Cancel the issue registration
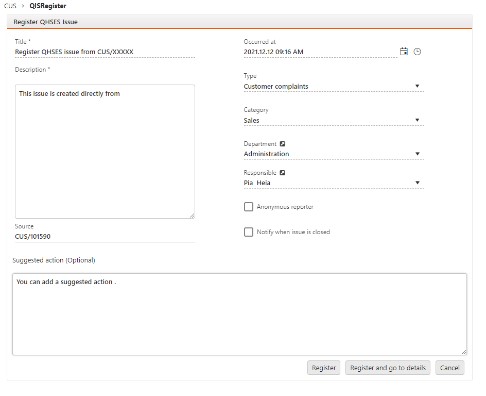 [x=449, y=368]
